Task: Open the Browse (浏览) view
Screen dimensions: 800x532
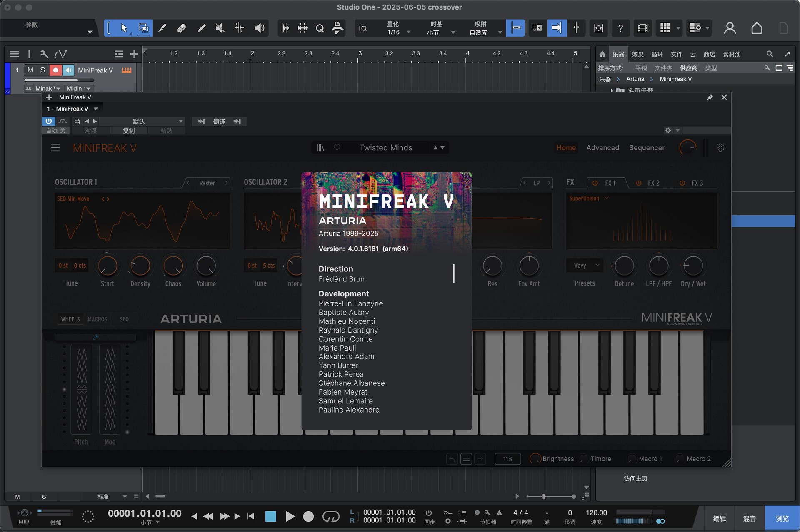Action: pyautogui.click(x=782, y=519)
